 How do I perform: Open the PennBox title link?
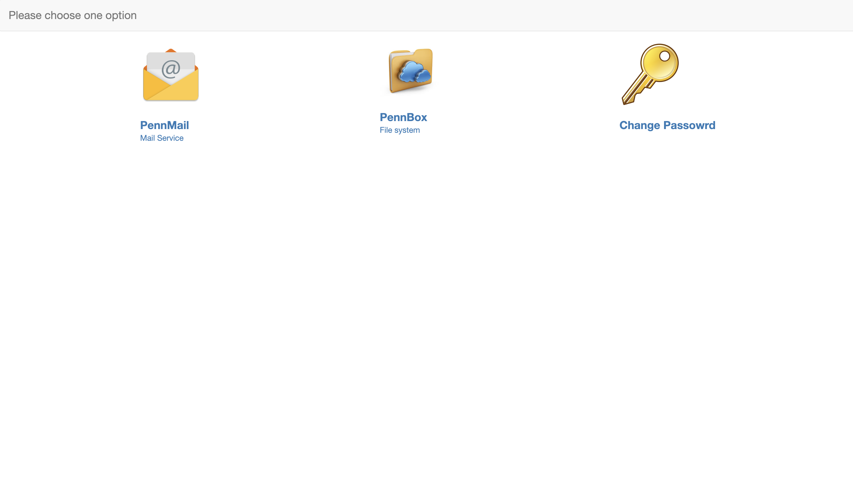click(403, 117)
